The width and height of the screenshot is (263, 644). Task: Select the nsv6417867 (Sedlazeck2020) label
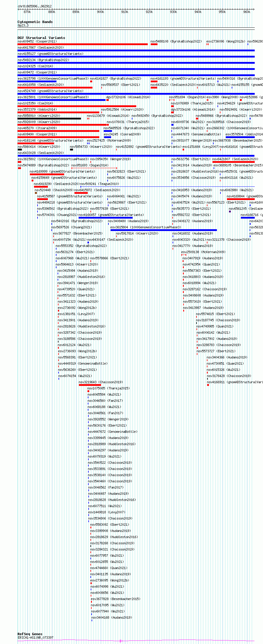coord(40,47)
